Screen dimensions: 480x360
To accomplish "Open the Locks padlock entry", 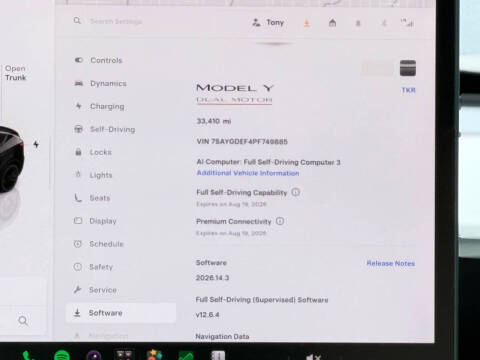I will pyautogui.click(x=93, y=152).
